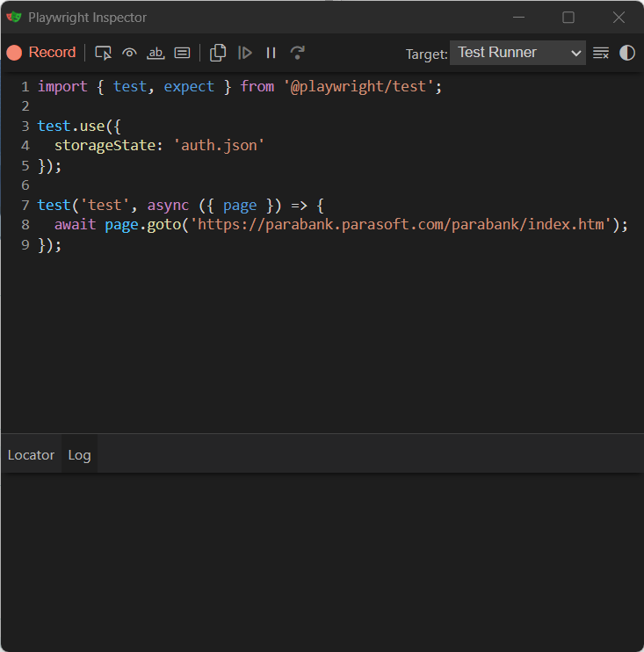Screen dimensions: 644x652
Task: Click the empty Locator panel area
Action: point(322,561)
